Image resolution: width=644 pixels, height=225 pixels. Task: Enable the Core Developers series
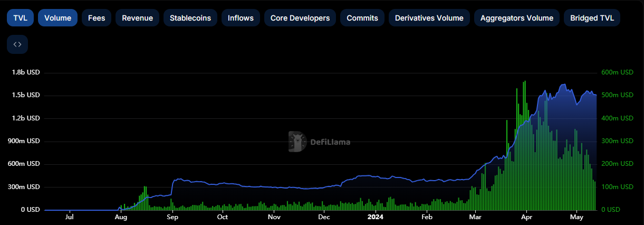point(300,18)
